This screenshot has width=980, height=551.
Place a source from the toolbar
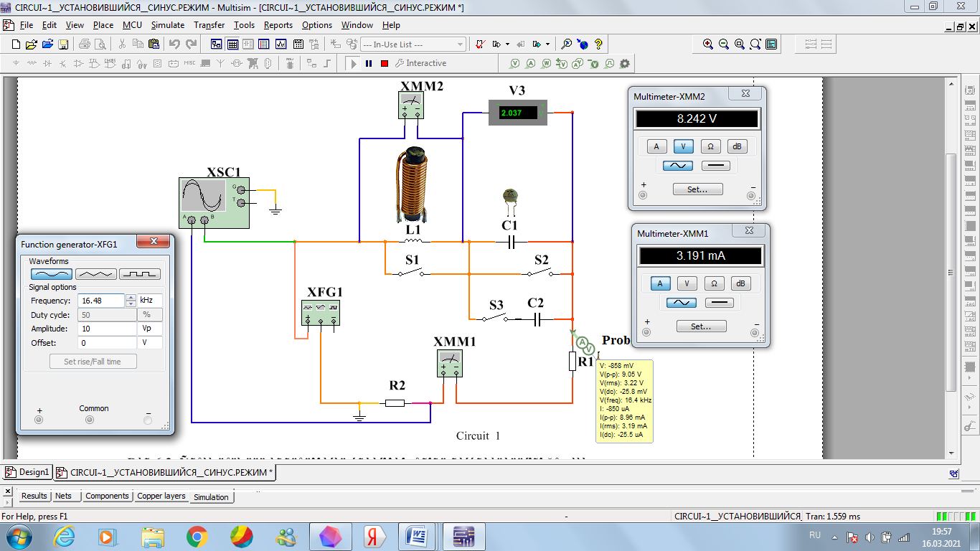(16, 63)
